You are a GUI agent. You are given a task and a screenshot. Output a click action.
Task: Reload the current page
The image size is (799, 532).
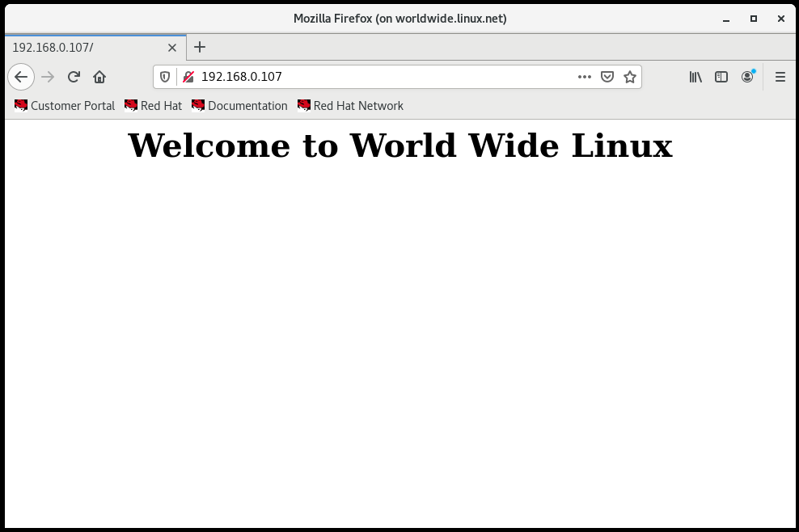(x=74, y=77)
